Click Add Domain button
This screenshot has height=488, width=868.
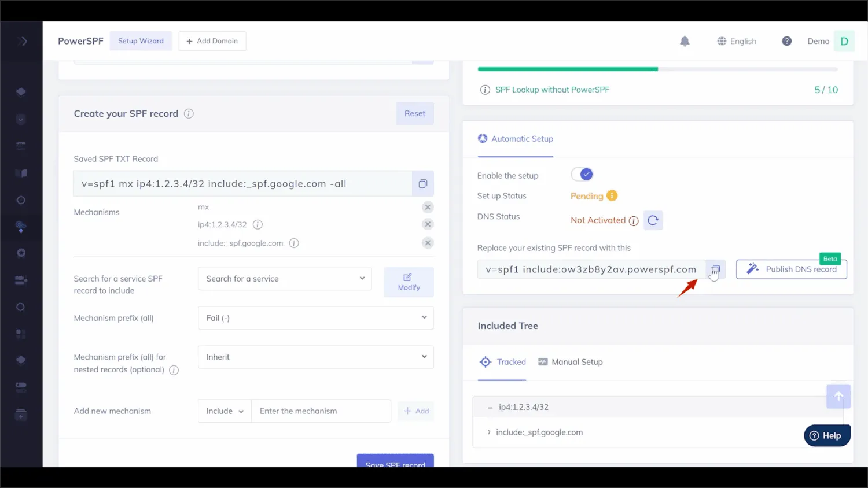pyautogui.click(x=212, y=41)
